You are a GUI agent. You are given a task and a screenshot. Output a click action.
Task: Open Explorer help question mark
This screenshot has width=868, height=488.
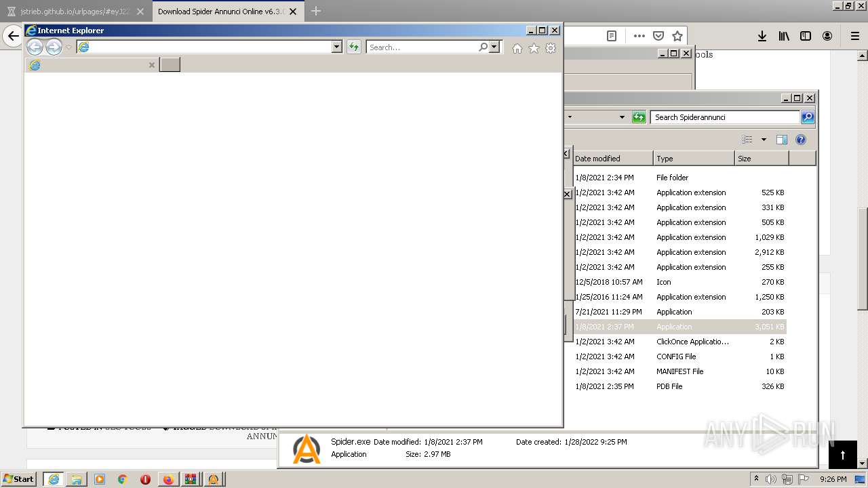[x=801, y=140]
